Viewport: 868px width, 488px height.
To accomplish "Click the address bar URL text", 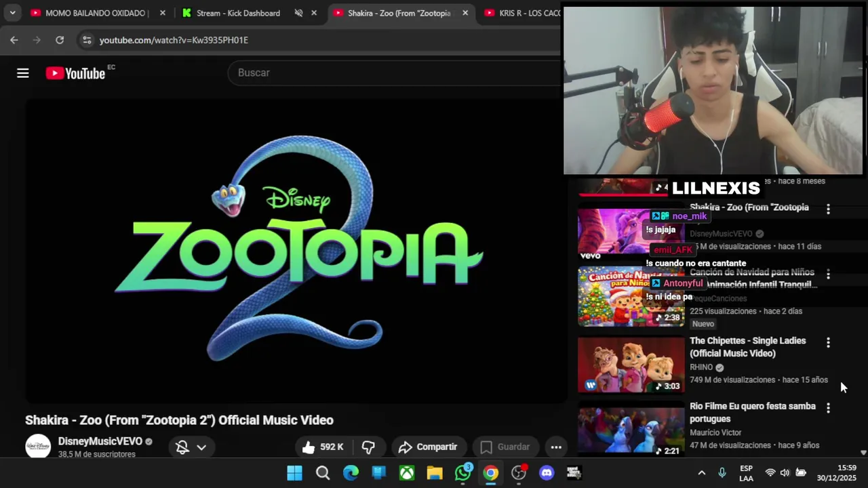I will 174,40.
